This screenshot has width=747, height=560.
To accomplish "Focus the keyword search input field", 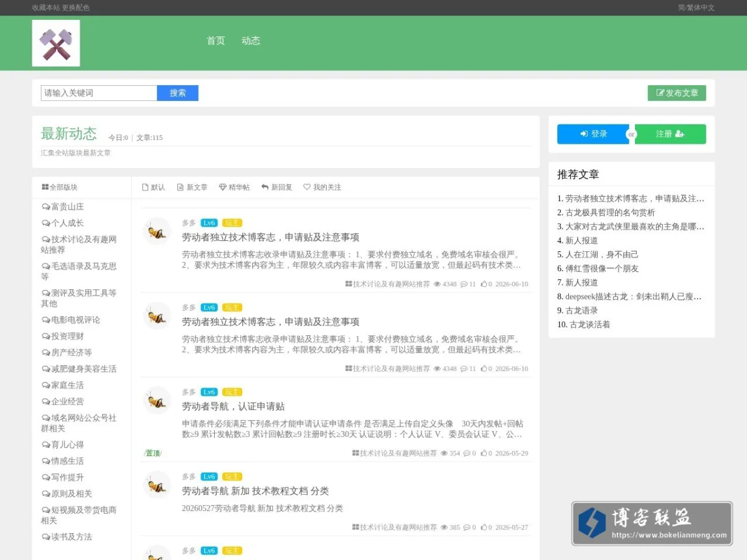I will 99,93.
